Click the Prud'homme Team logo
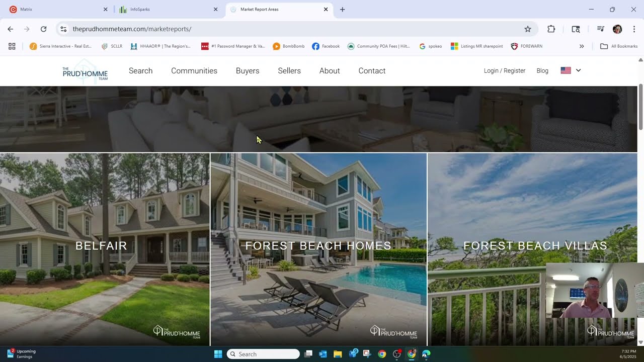 [x=85, y=71]
